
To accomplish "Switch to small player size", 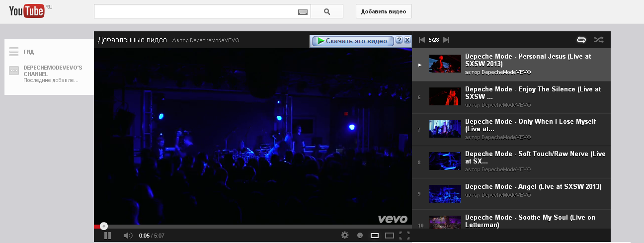I will coord(375,236).
